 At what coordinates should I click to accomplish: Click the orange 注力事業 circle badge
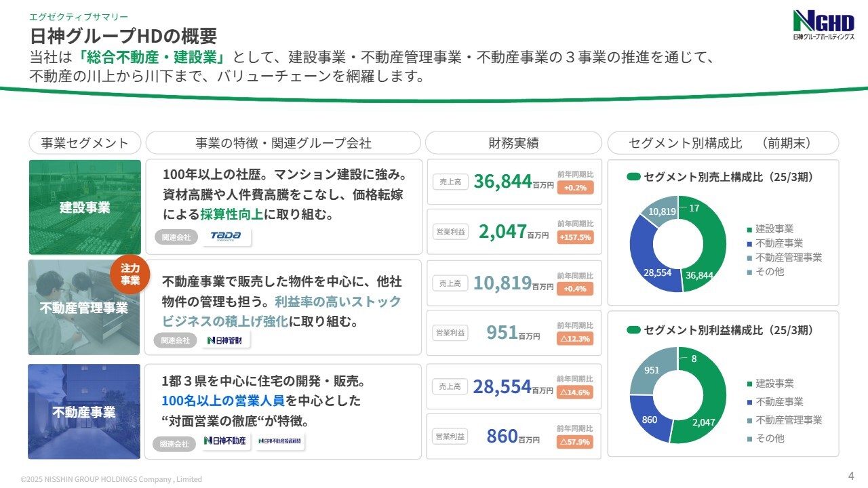click(x=130, y=274)
